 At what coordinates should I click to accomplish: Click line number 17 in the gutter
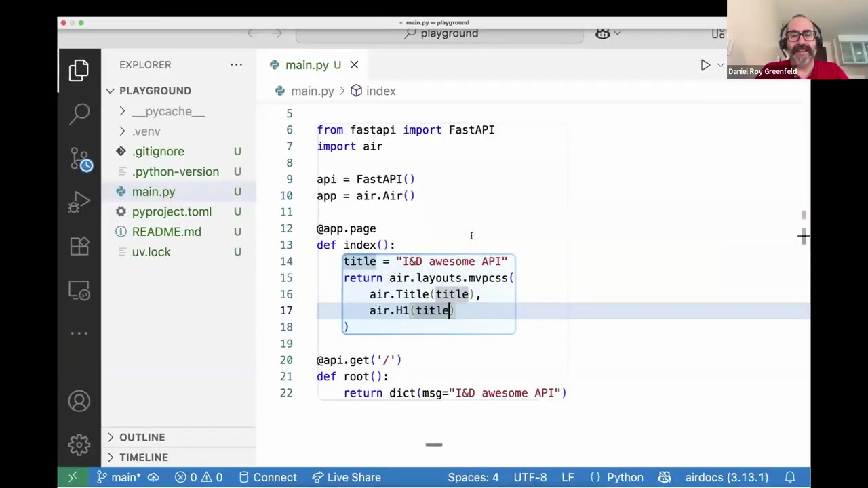[x=286, y=310]
